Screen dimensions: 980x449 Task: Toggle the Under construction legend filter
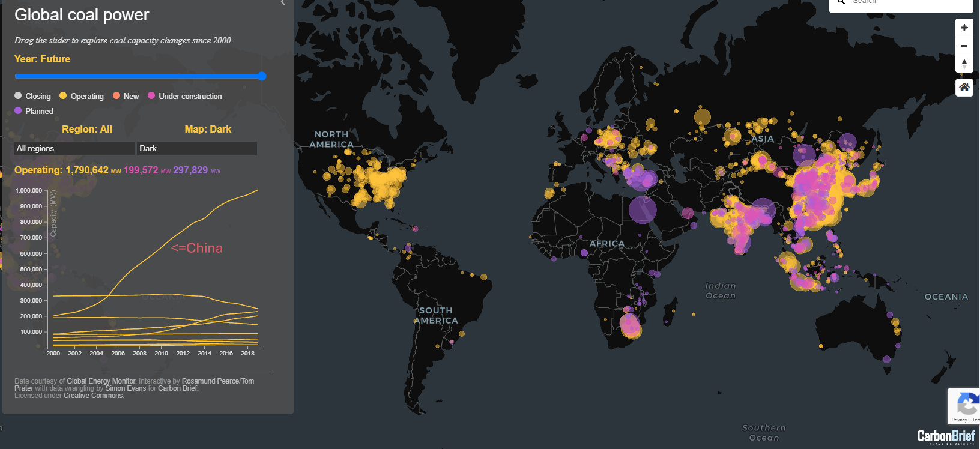[184, 96]
